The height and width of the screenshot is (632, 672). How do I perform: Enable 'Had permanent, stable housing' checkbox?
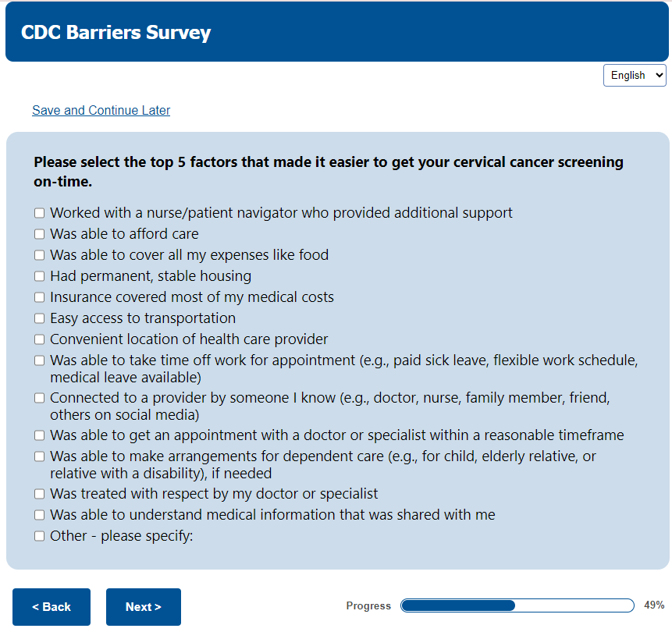(x=39, y=276)
